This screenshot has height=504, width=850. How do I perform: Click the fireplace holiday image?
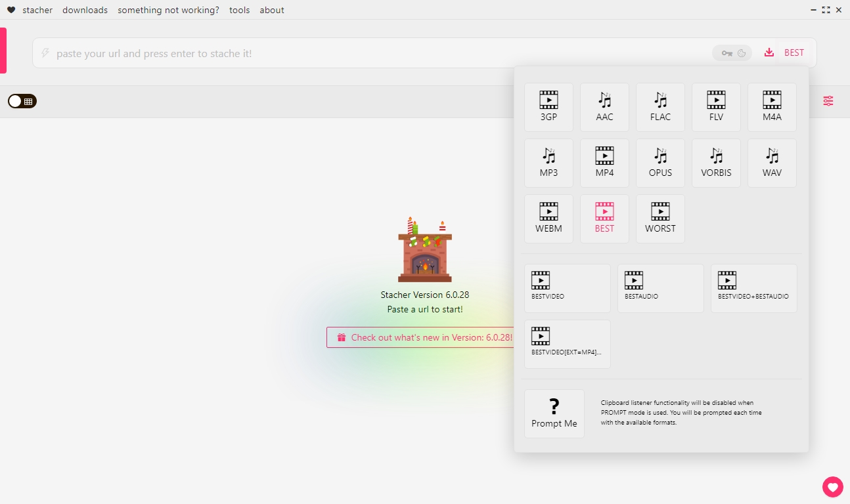pyautogui.click(x=425, y=250)
